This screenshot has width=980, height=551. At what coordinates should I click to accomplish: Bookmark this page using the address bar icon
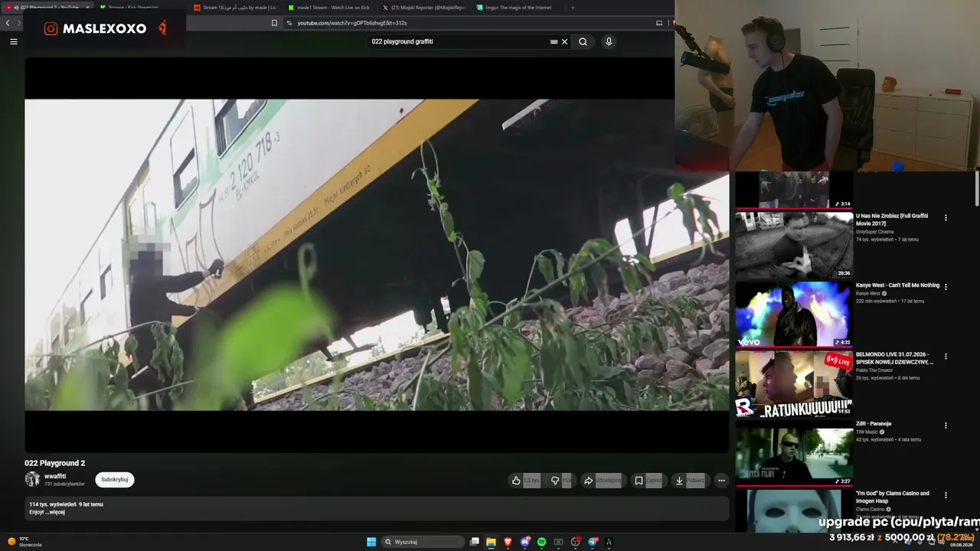pyautogui.click(x=274, y=23)
